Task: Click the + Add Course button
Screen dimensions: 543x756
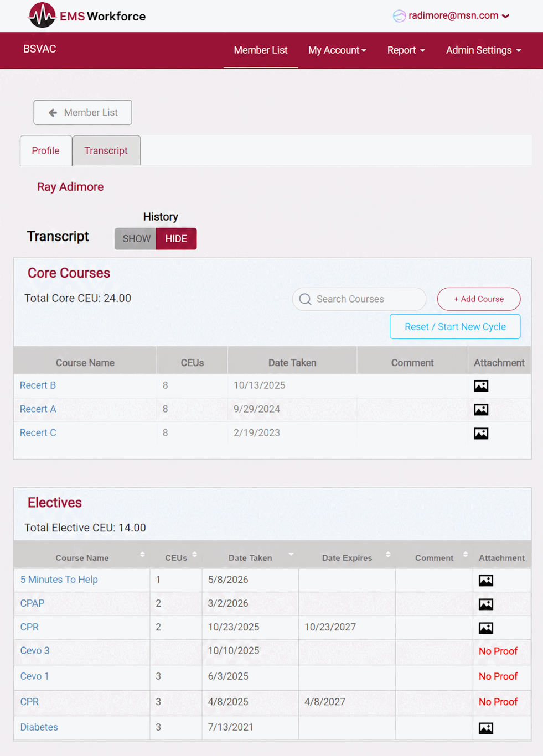Action: click(479, 299)
